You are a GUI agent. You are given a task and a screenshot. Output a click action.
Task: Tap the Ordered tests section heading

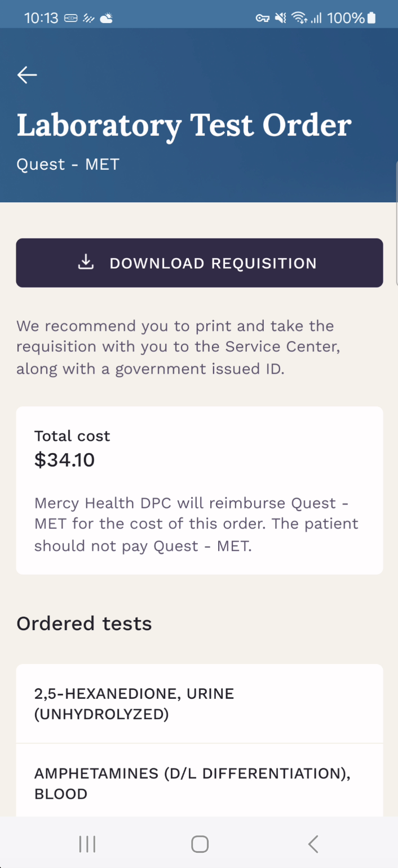[x=84, y=623]
